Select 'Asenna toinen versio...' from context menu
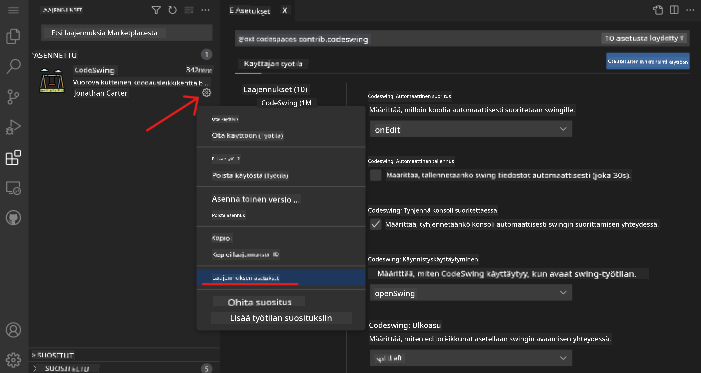This screenshot has height=373, width=701. click(x=255, y=199)
